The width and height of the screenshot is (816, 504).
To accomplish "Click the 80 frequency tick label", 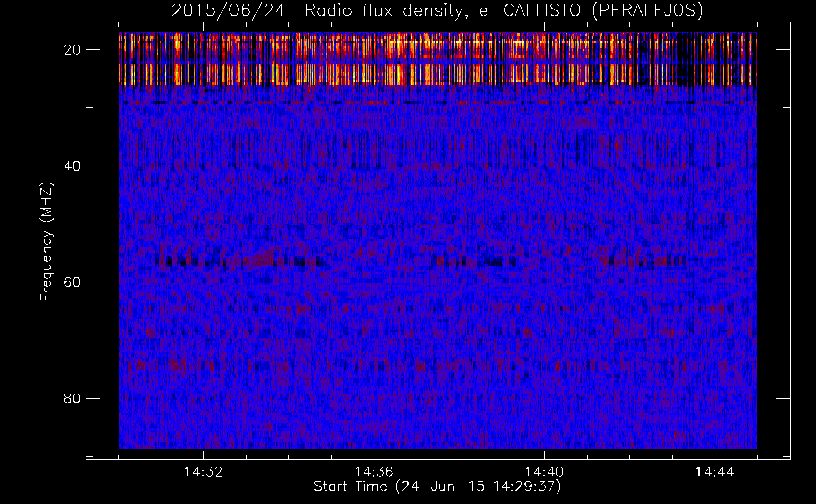I will click(x=72, y=398).
